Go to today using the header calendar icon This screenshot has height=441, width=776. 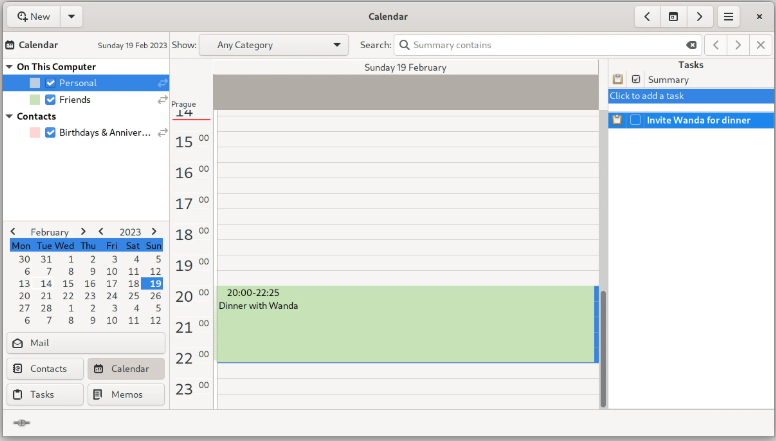click(673, 17)
